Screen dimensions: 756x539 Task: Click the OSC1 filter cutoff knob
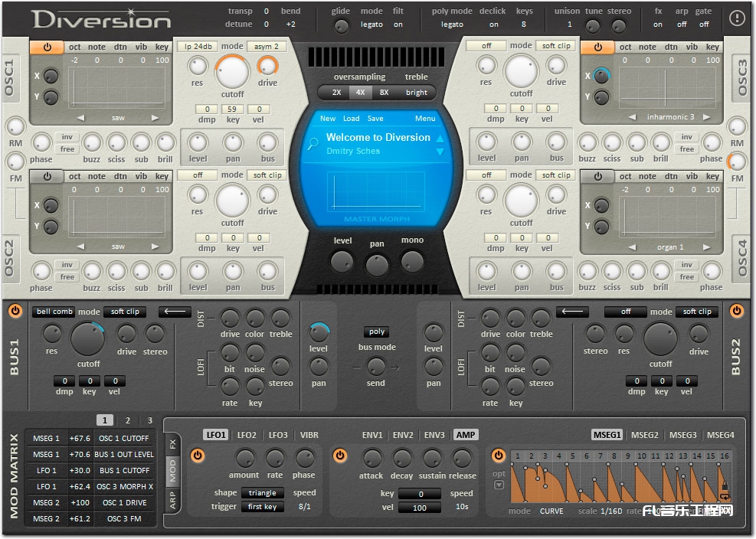pyautogui.click(x=232, y=72)
